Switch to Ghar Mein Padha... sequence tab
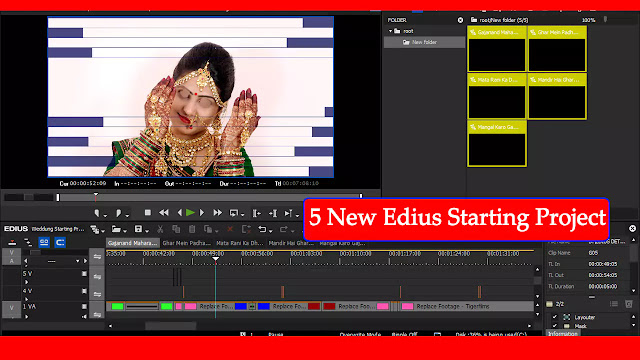The height and width of the screenshot is (360, 640). tap(187, 243)
